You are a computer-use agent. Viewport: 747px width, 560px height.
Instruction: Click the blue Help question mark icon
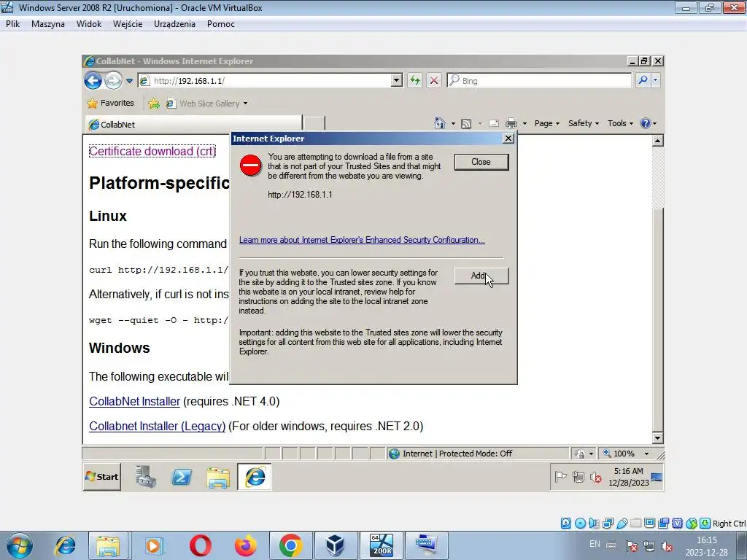tap(646, 123)
